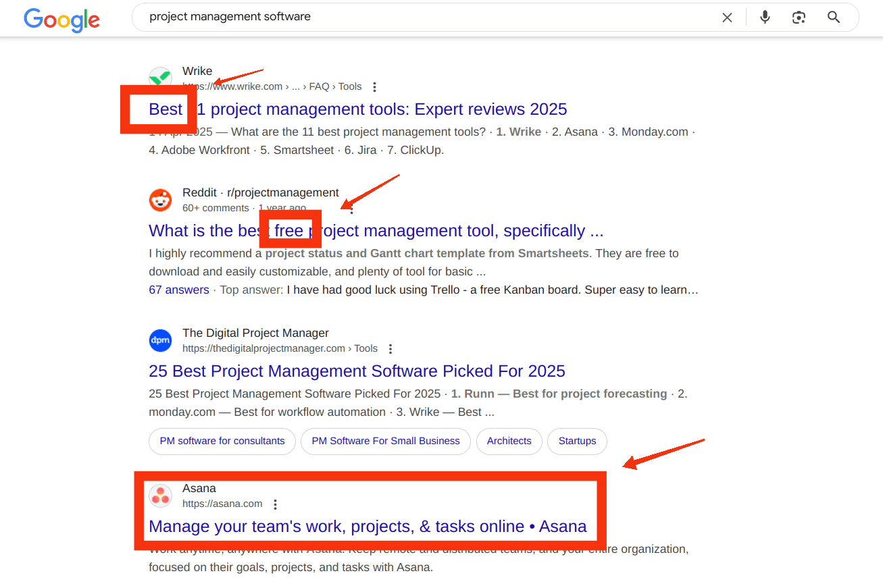883x588 pixels.
Task: Click the Asana site name
Action: tap(199, 488)
